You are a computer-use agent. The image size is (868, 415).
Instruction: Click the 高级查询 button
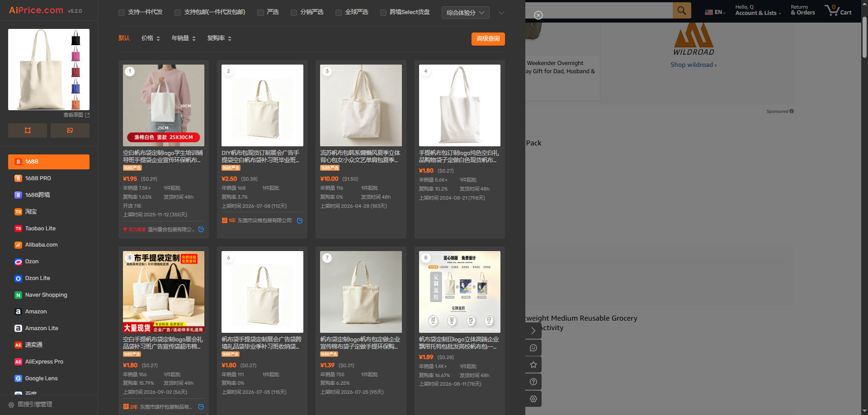[488, 39]
